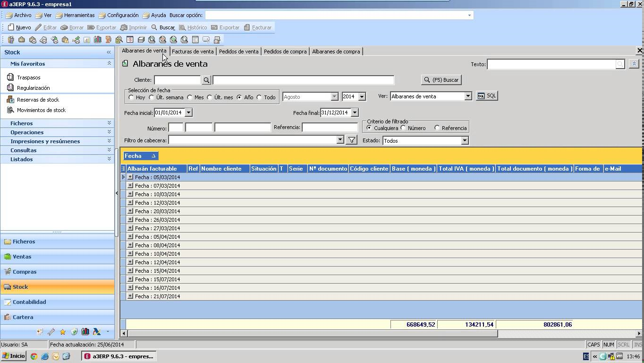Click the horizontal scrollbar of the grid
Image resolution: width=644 pixels, height=363 pixels.
(x=312, y=334)
